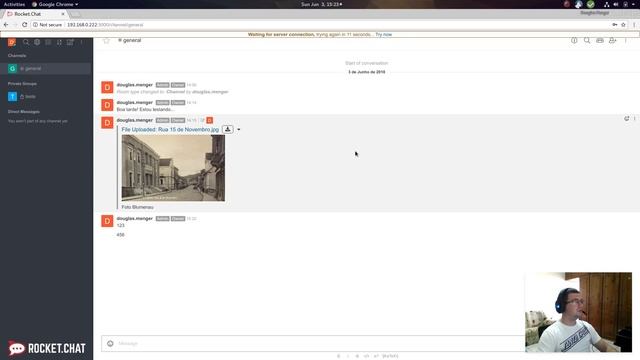Image resolution: width=640 pixels, height=360 pixels.
Task: Click the Direct Messages section heading
Action: click(x=24, y=112)
